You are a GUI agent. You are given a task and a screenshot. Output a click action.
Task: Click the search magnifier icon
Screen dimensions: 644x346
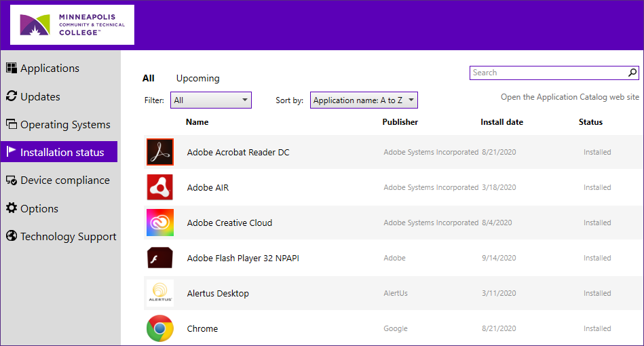[x=632, y=73]
